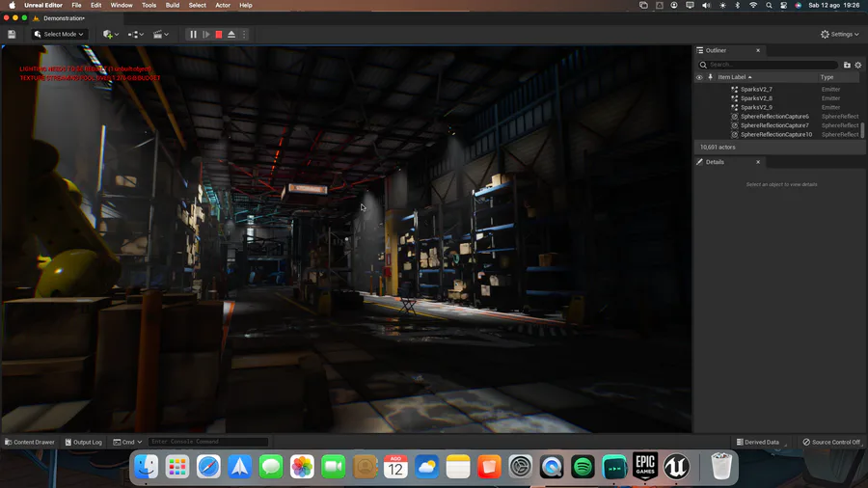Open the Select menu

point(197,5)
